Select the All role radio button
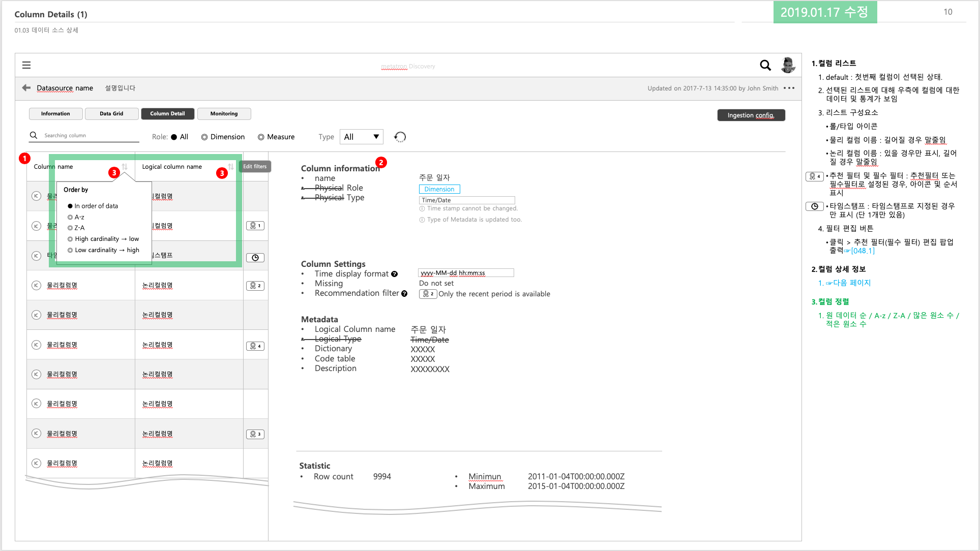980x551 pixels. (x=174, y=137)
